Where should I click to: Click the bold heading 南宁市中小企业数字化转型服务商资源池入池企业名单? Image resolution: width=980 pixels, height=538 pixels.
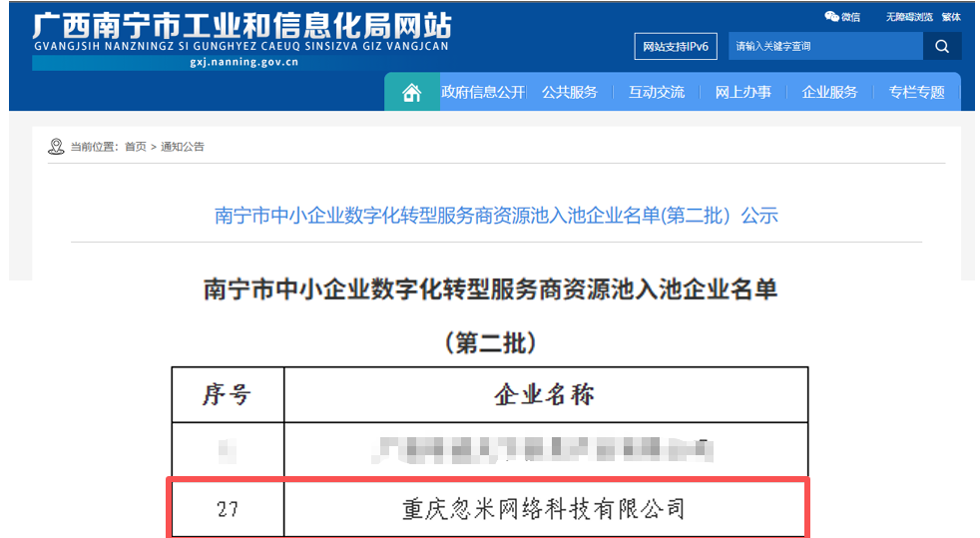(491, 289)
